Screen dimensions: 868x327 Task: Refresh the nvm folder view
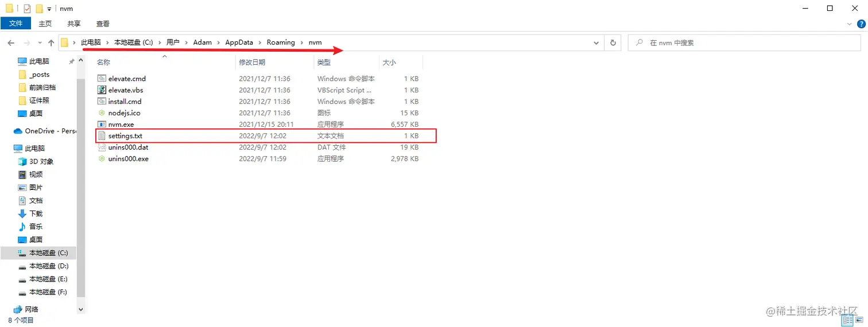pos(613,43)
